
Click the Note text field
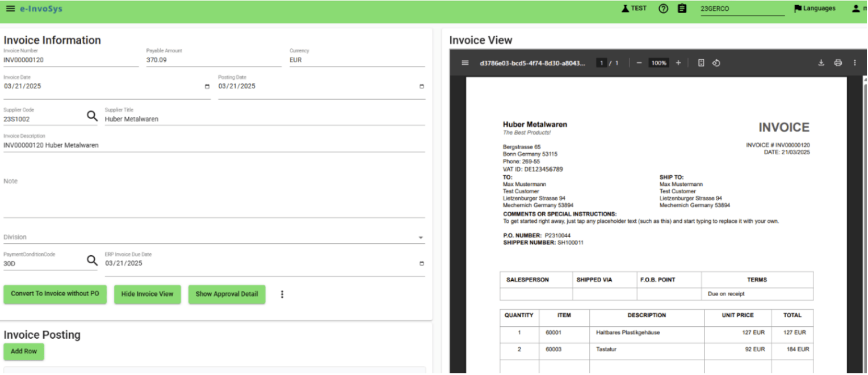[x=214, y=196]
